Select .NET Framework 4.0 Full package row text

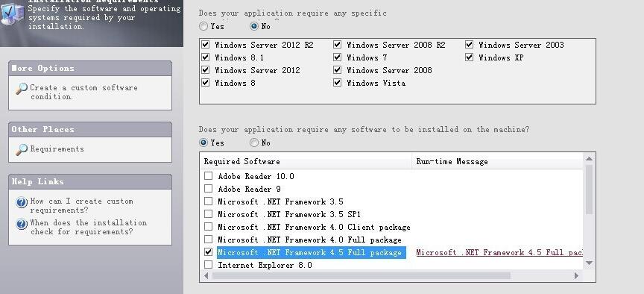(309, 240)
